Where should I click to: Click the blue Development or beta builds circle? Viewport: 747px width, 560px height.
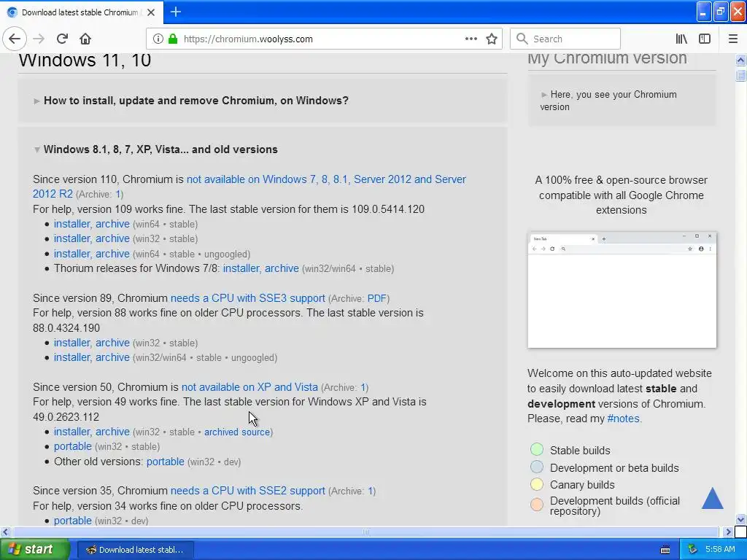(537, 467)
